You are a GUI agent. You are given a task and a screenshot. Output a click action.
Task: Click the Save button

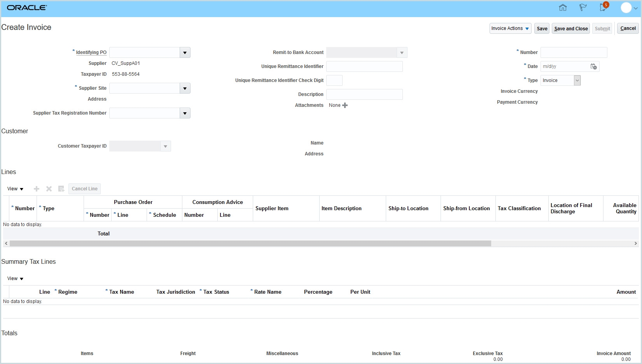pos(542,28)
